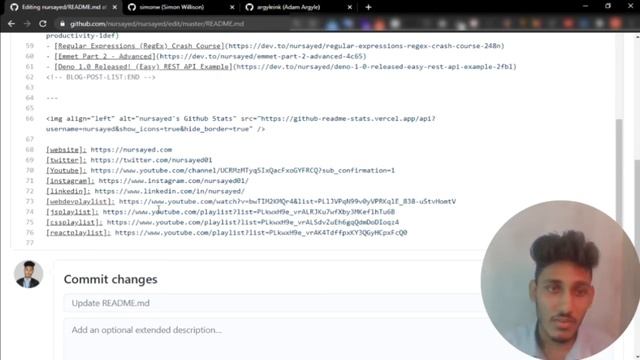Click the Deno 1.0 Released line
Image resolution: width=640 pixels, height=360 pixels.
[x=281, y=67]
